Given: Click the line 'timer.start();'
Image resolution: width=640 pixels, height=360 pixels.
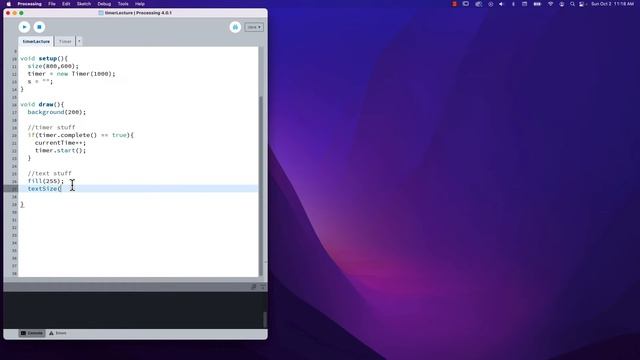Looking at the screenshot, I should click(x=60, y=150).
